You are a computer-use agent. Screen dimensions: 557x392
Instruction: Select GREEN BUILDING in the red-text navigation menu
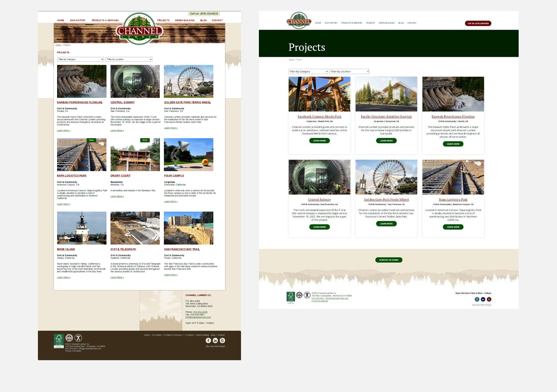coord(185,20)
